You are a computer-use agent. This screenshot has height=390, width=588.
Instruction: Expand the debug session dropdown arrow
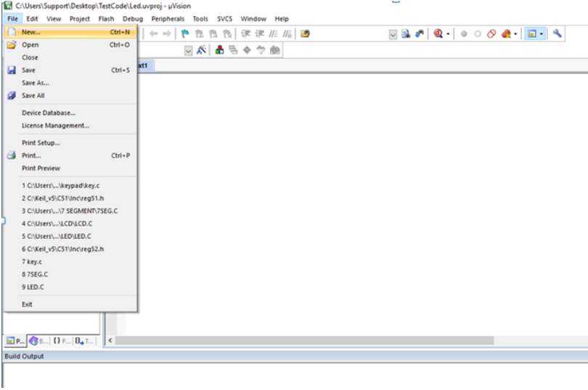[449, 34]
